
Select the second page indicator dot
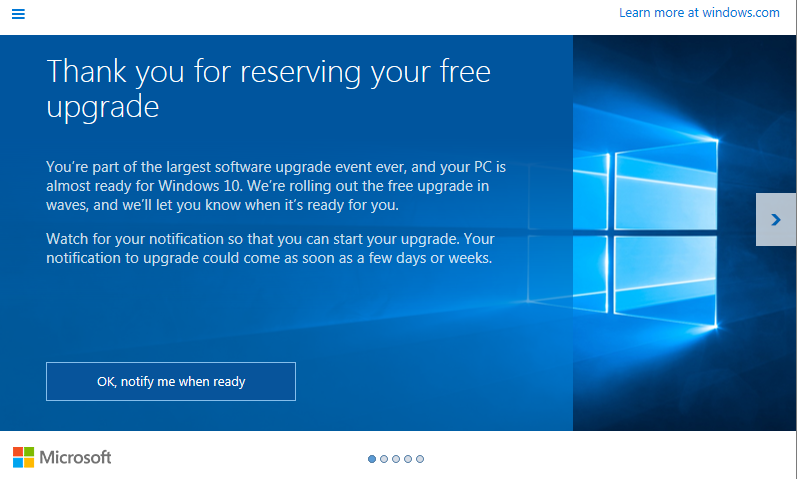(x=384, y=459)
